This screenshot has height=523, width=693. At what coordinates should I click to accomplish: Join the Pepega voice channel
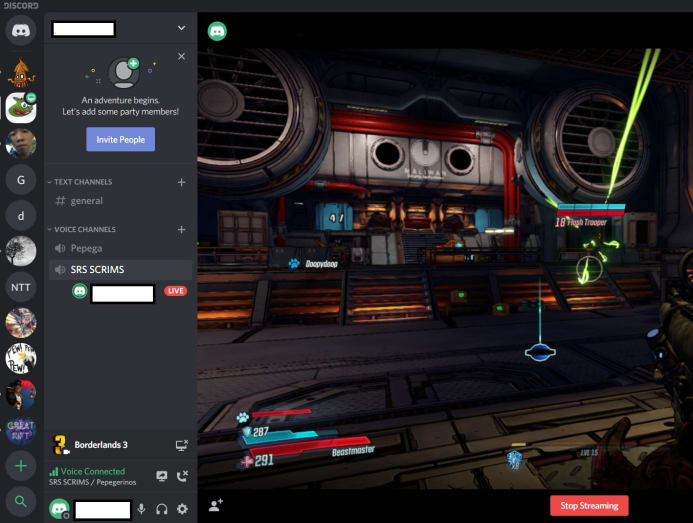click(x=120, y=248)
